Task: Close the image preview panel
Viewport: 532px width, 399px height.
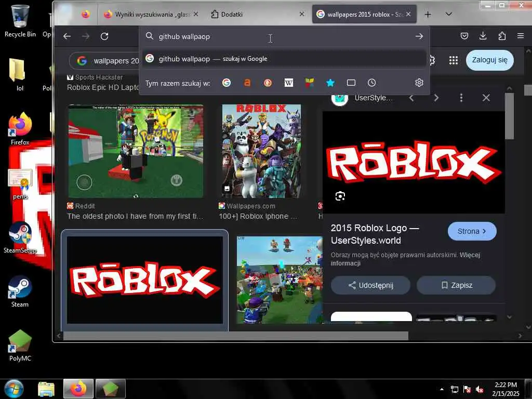Action: (x=486, y=98)
